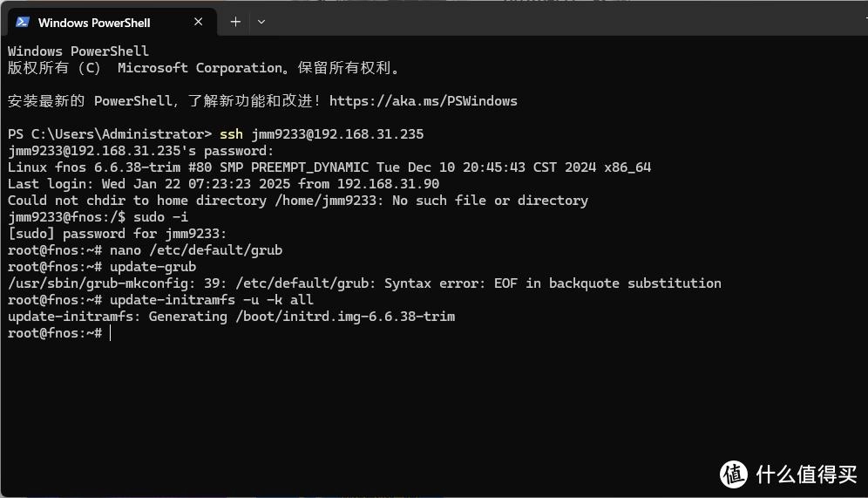Click the Linux fnos kernel version line
The image size is (868, 498).
click(329, 167)
